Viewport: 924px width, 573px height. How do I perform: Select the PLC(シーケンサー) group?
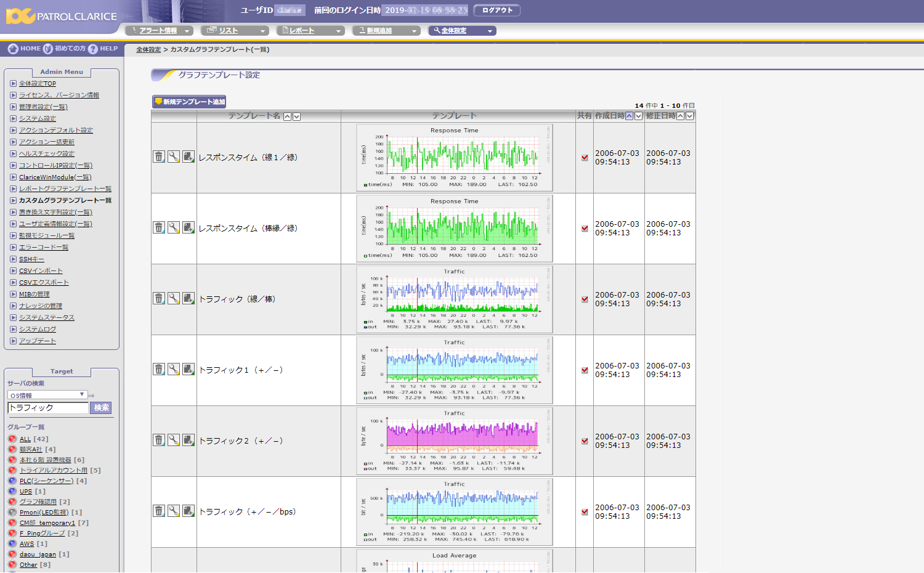[x=47, y=481]
